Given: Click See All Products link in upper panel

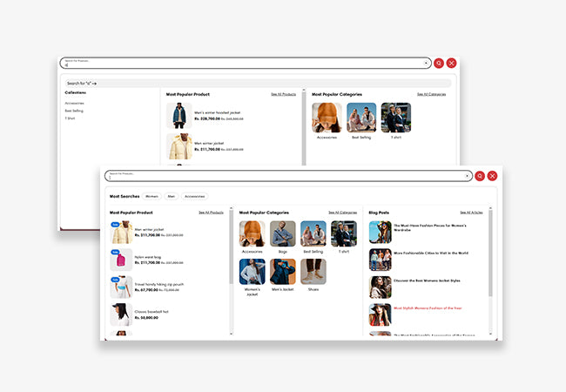Looking at the screenshot, I should 284,94.
